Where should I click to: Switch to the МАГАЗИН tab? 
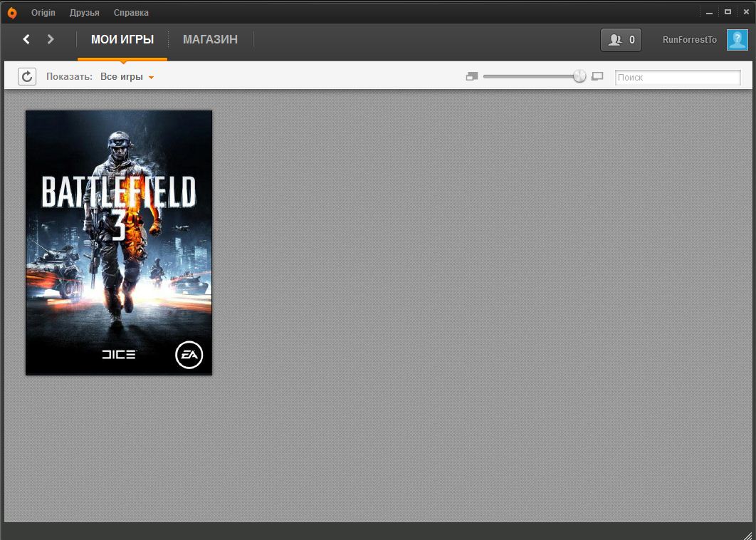[x=210, y=40]
